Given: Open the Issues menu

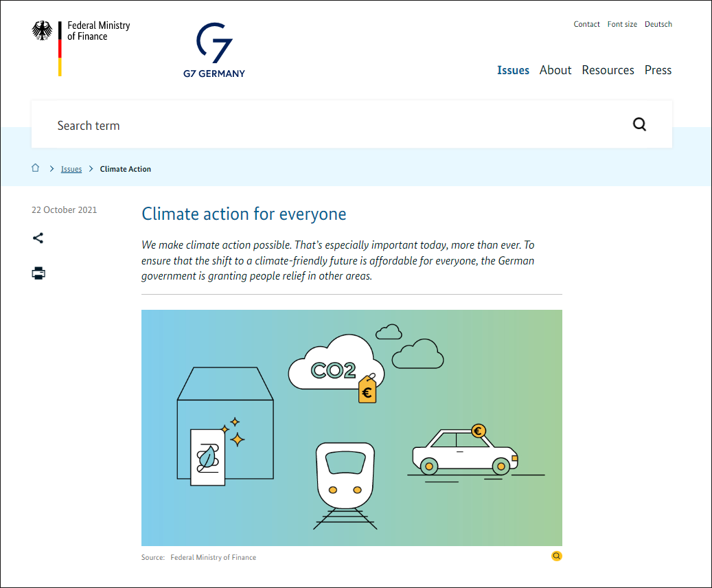Looking at the screenshot, I should coord(513,70).
